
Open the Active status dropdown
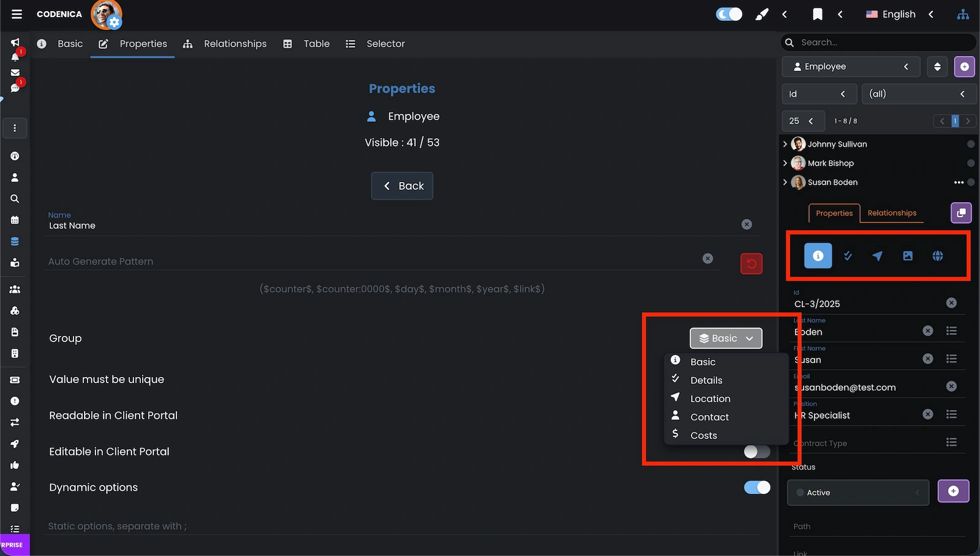[858, 493]
